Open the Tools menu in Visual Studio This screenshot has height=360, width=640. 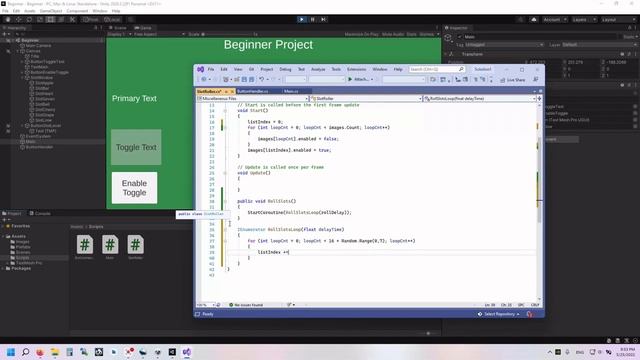tap(336, 69)
